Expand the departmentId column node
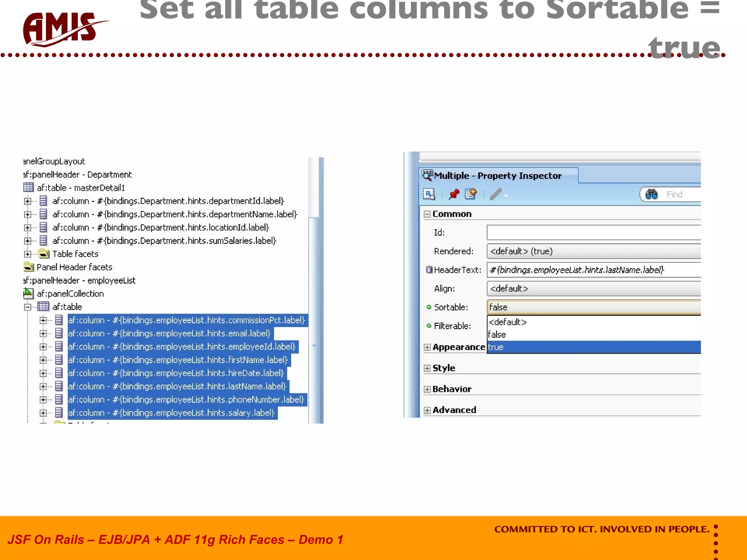The width and height of the screenshot is (747, 560). click(28, 201)
